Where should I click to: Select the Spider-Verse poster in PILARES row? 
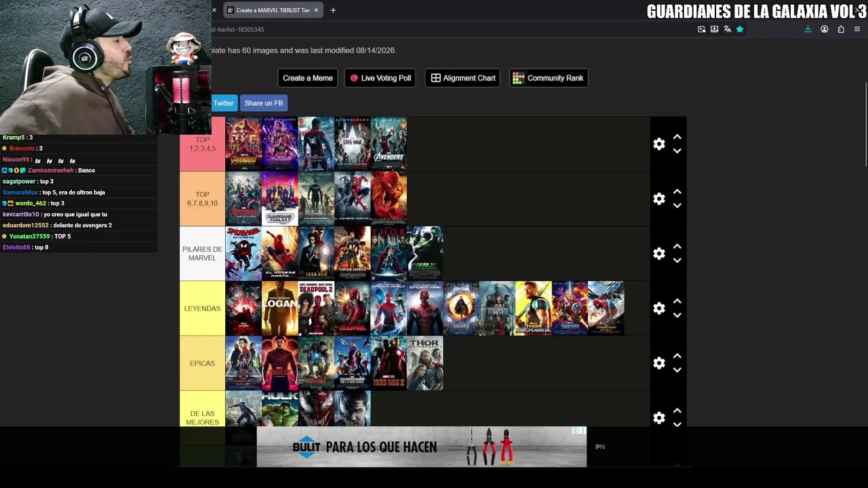(243, 253)
